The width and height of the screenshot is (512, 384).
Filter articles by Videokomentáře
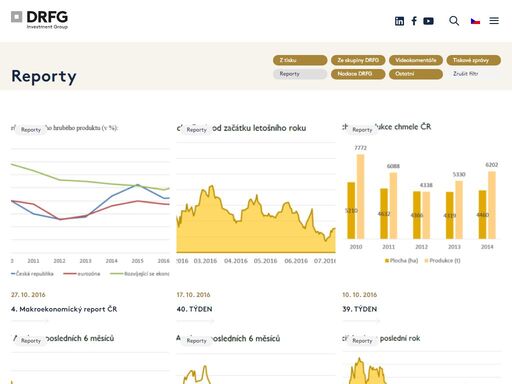pyautogui.click(x=416, y=60)
